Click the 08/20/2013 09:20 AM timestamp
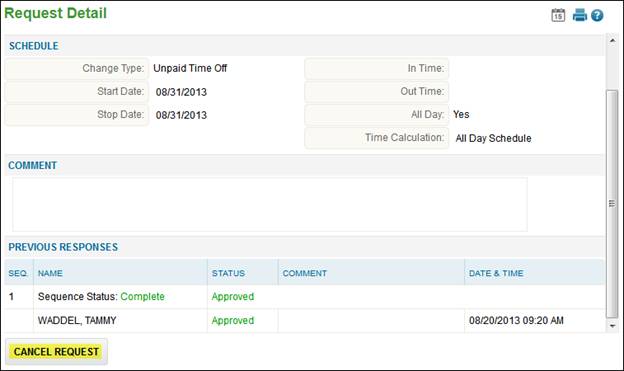Screen dimensions: 624x371 pyautogui.click(x=516, y=320)
